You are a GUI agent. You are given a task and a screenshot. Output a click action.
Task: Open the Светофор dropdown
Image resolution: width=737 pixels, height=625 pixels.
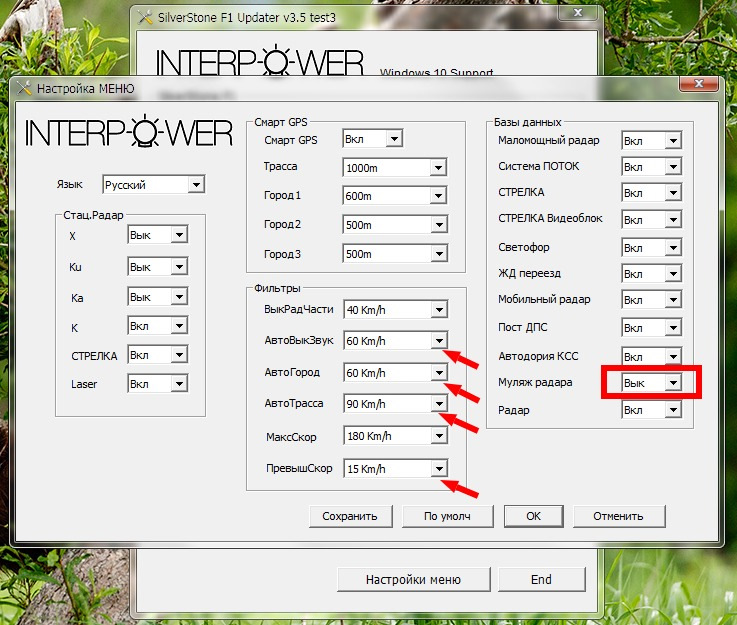651,247
